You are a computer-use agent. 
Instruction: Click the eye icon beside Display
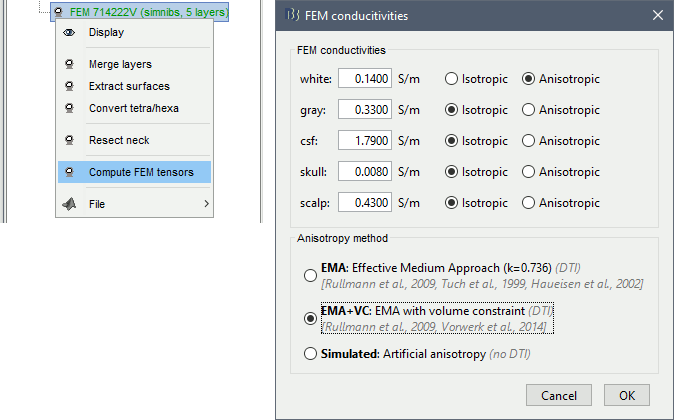click(69, 32)
